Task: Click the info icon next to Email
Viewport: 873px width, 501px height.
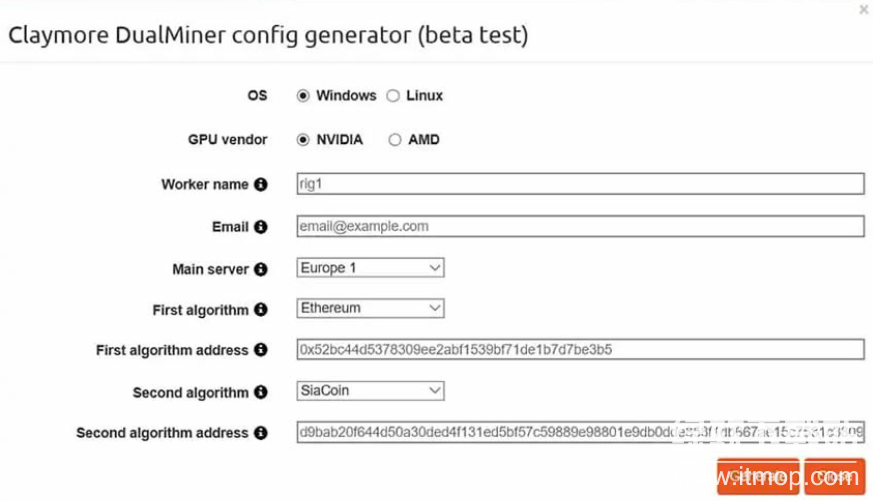Action: [x=261, y=227]
